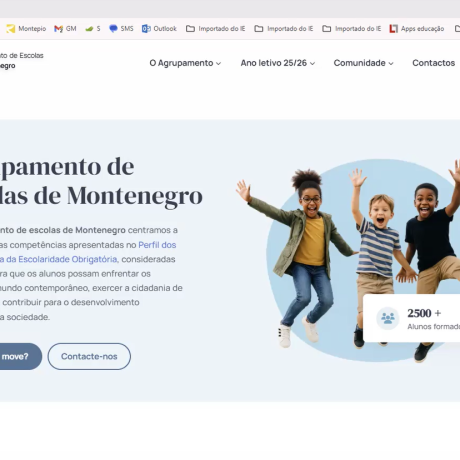The image size is (460, 460).
Task: Open the Contactos menu item
Action: click(433, 63)
